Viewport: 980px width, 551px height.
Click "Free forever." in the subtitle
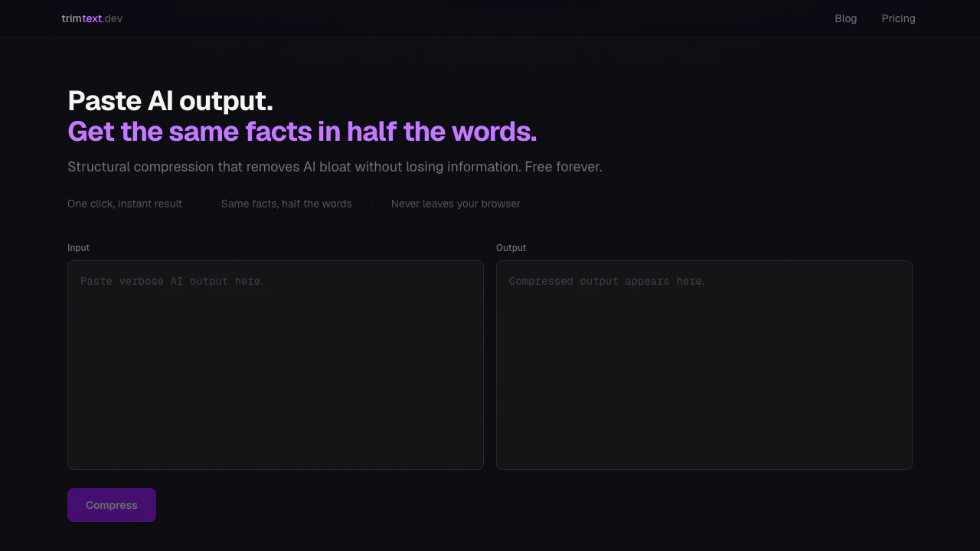click(563, 167)
